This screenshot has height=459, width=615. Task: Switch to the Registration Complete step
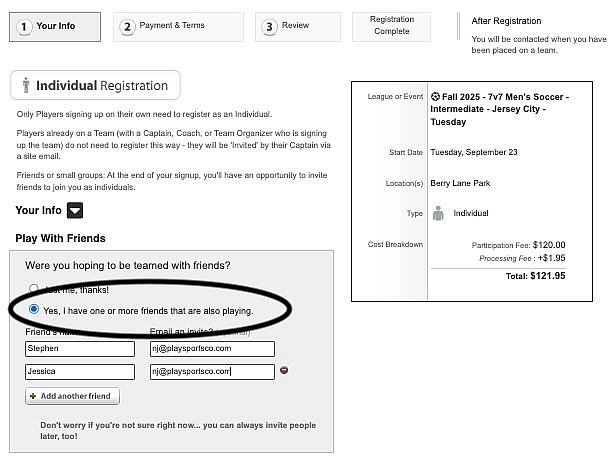point(391,26)
